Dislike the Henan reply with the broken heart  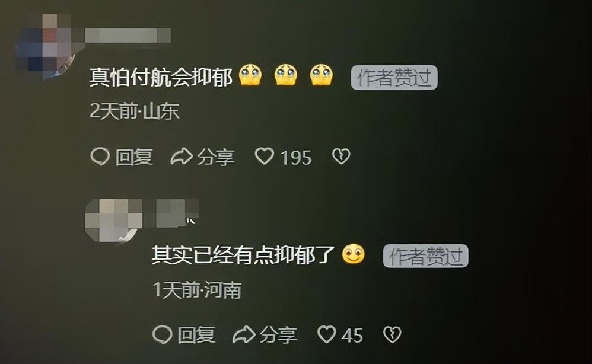(392, 334)
